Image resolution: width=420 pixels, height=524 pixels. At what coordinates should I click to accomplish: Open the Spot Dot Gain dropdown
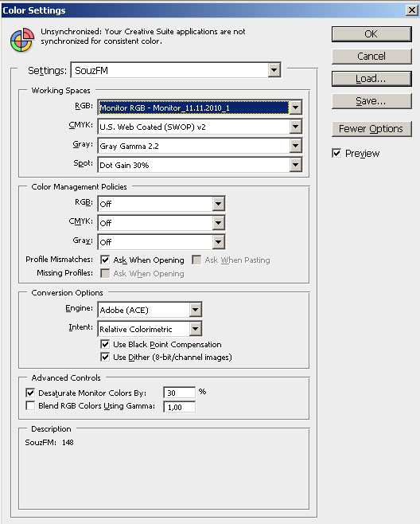[200, 165]
